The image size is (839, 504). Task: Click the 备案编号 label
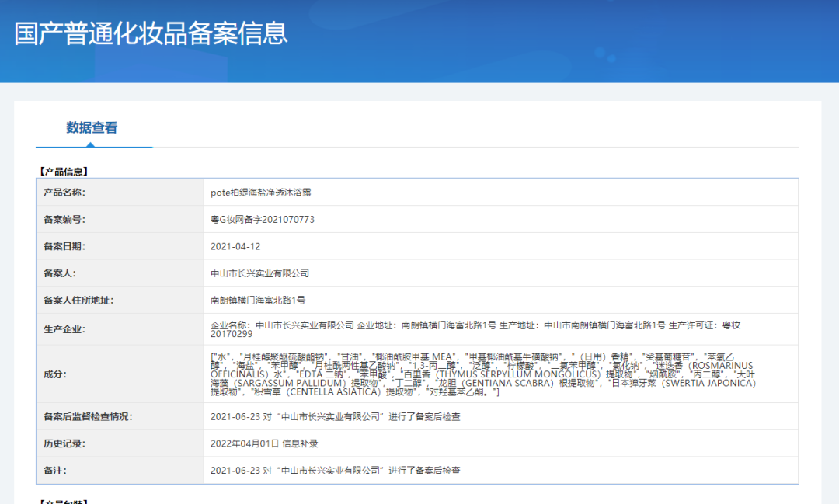pyautogui.click(x=64, y=219)
